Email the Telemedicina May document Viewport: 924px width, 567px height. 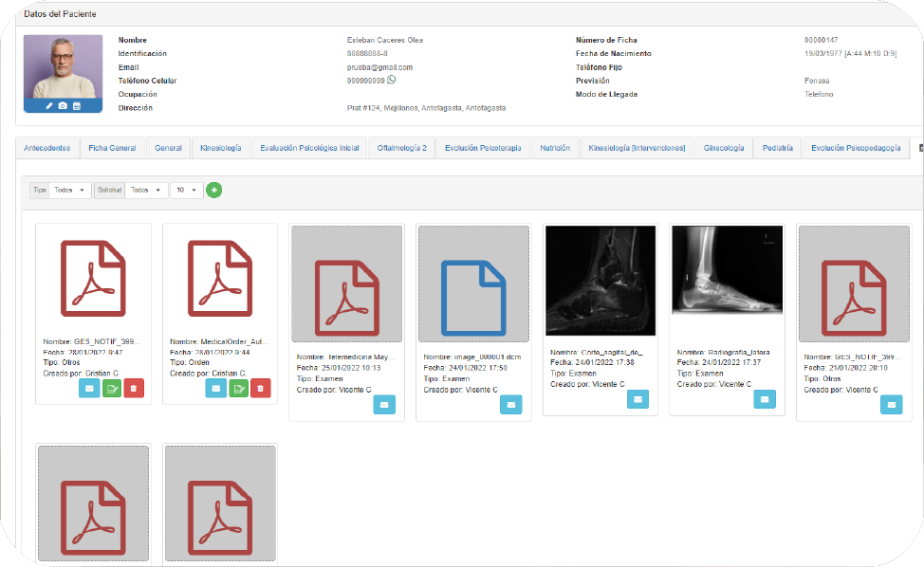(x=384, y=405)
